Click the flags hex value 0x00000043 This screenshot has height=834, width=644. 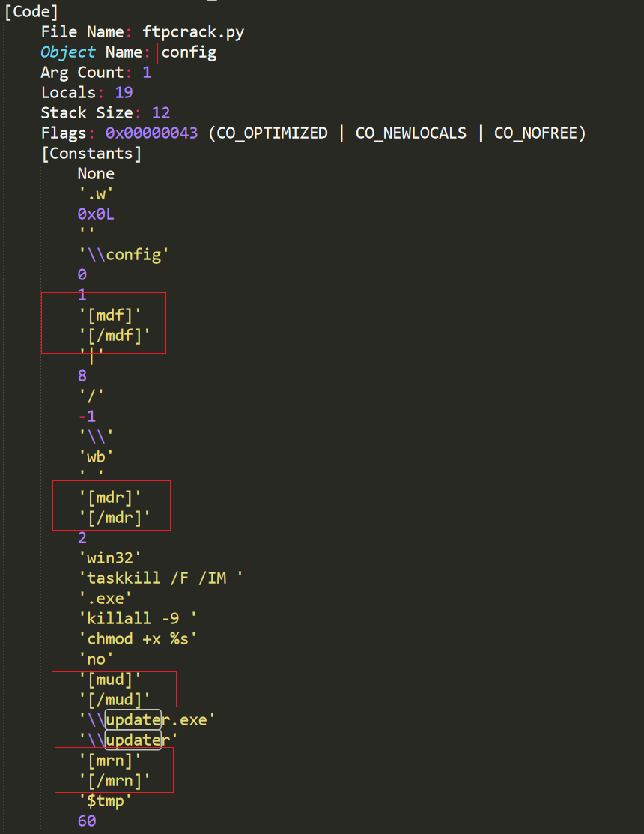[x=151, y=133]
